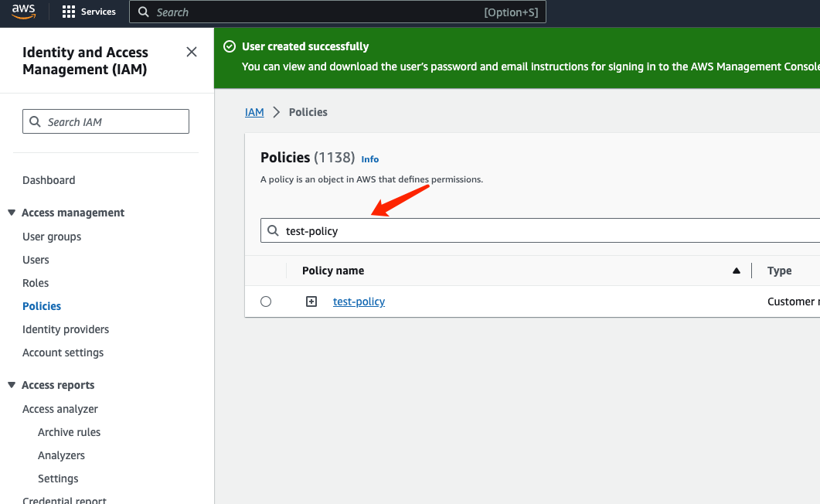
Task: Sort policies by Policy name arrow
Action: pos(737,271)
